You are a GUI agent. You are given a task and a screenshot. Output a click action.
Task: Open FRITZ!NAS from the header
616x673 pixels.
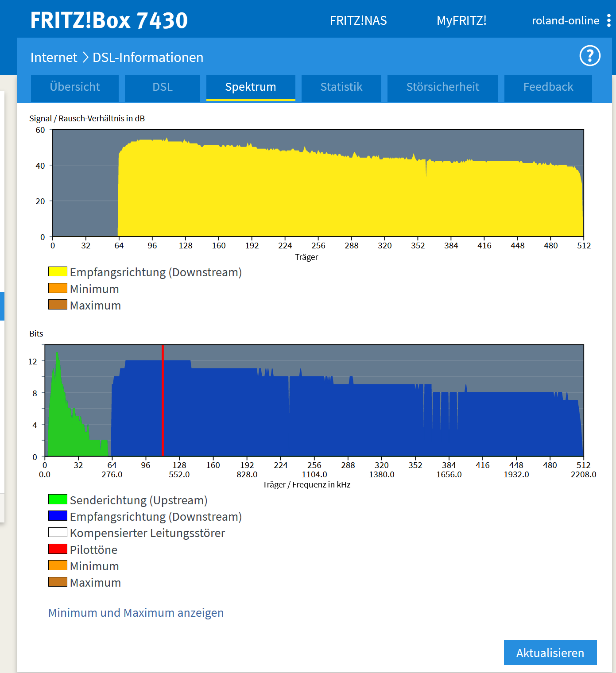click(x=358, y=21)
